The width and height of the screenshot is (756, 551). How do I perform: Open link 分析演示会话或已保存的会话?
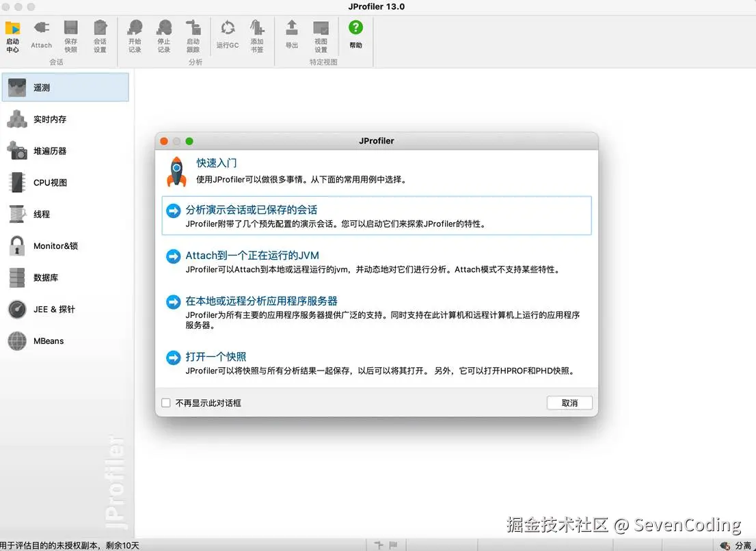pos(251,210)
